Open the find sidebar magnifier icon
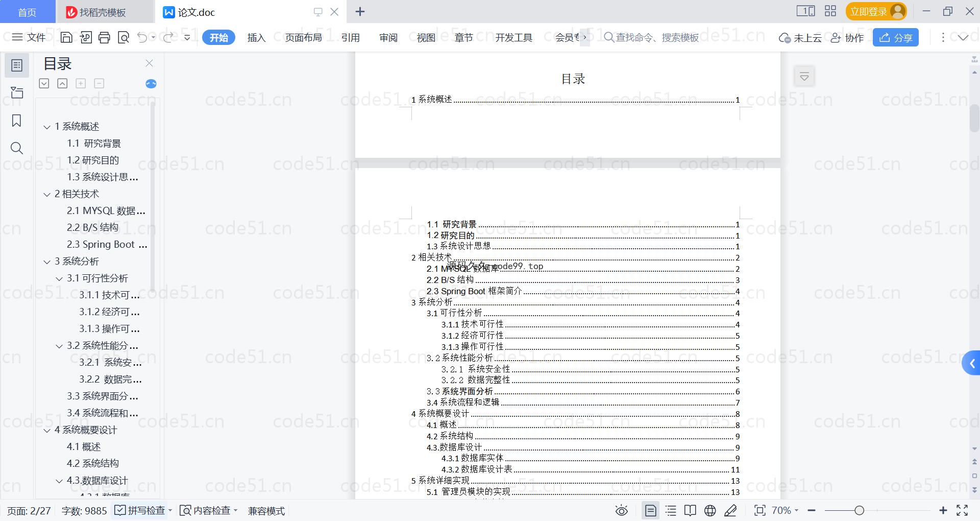Image resolution: width=980 pixels, height=521 pixels. (17, 148)
